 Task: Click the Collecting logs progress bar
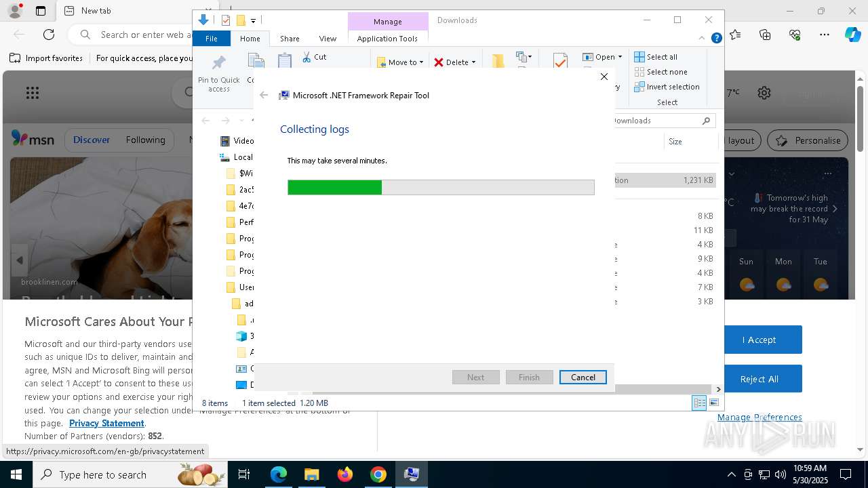pyautogui.click(x=441, y=187)
